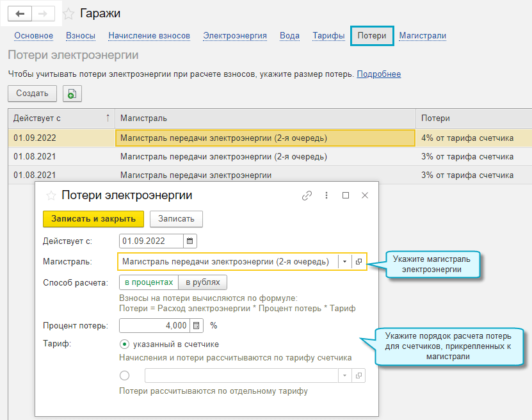Open the calculator for Процент потерь
The image size is (532, 420).
pos(197,325)
